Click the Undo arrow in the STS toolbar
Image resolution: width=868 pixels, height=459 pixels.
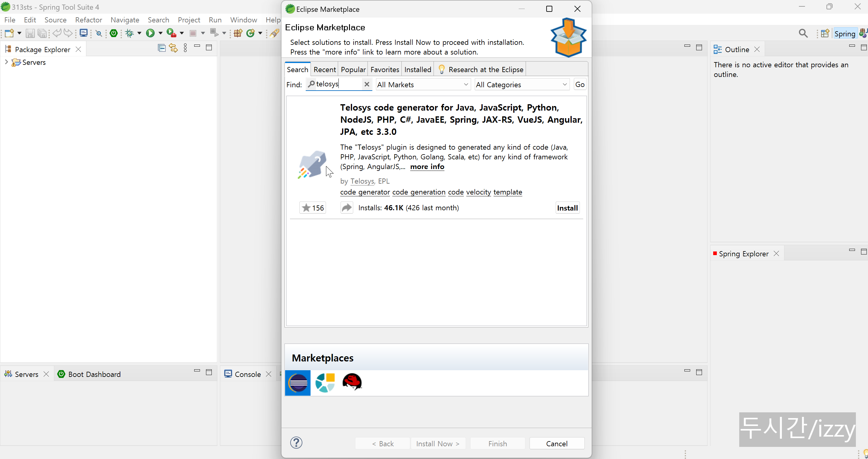(57, 33)
